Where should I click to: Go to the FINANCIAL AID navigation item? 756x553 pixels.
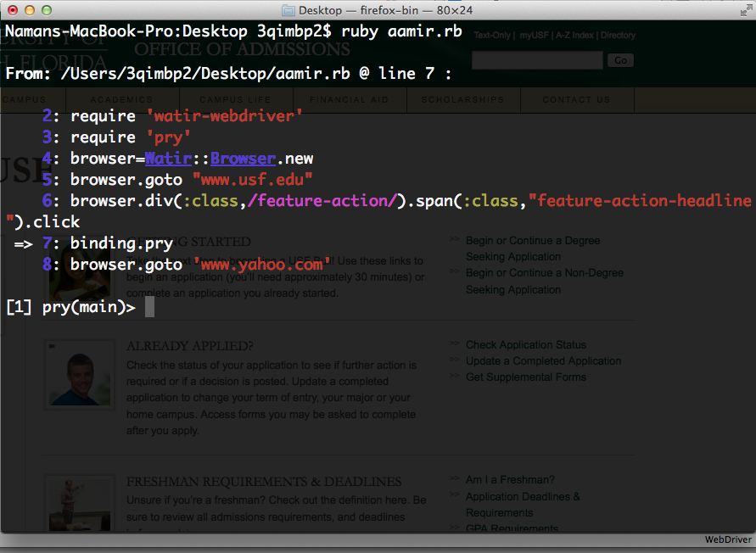pos(350,100)
